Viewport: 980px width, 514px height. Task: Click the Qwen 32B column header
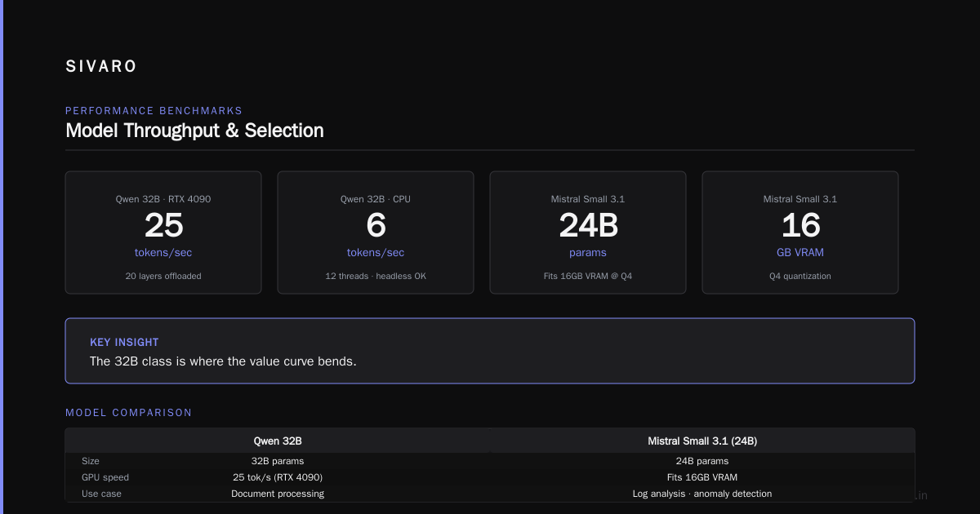278,441
